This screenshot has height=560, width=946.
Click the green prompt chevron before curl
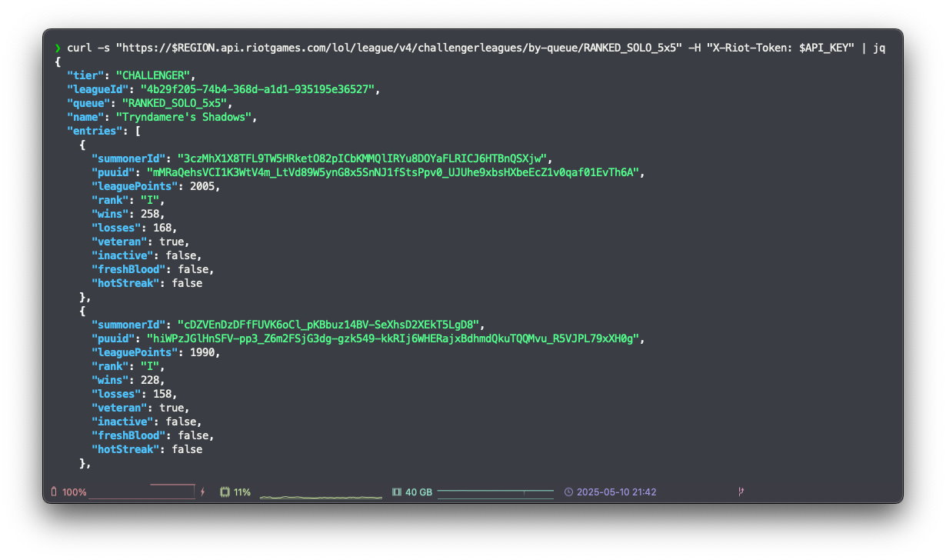coord(58,47)
